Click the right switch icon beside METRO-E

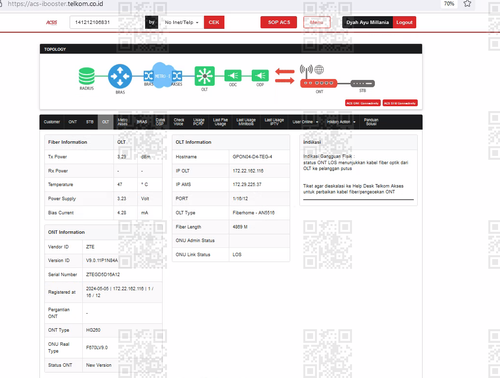click(x=177, y=76)
